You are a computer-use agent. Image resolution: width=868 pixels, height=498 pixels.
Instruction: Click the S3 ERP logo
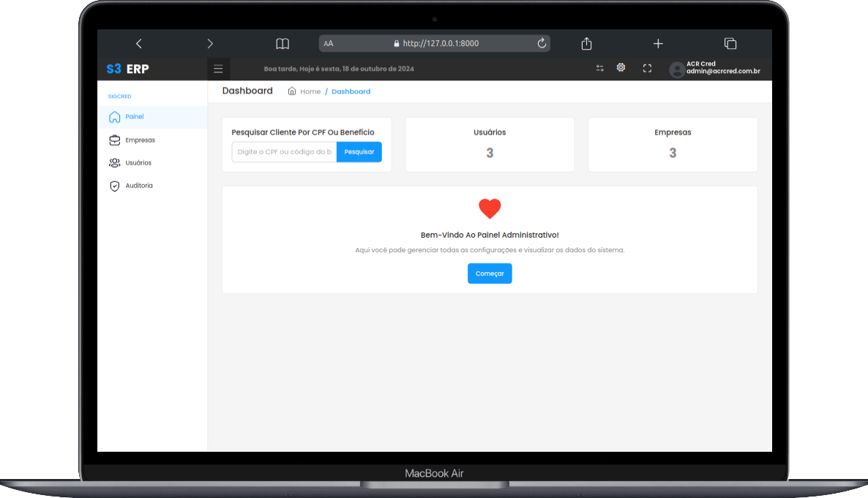[128, 69]
